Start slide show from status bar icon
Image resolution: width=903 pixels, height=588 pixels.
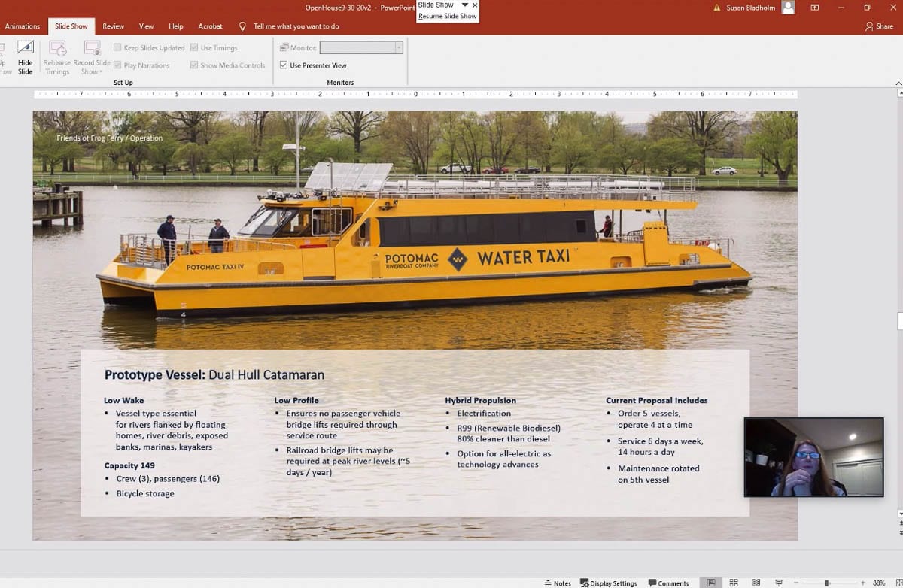point(778,583)
